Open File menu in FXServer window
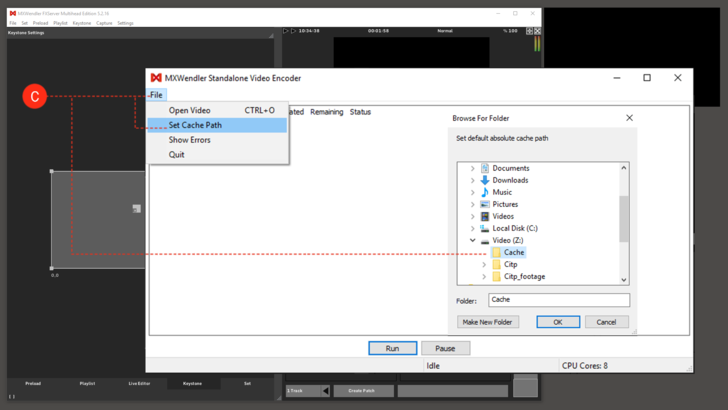This screenshot has height=410, width=728. click(x=13, y=23)
